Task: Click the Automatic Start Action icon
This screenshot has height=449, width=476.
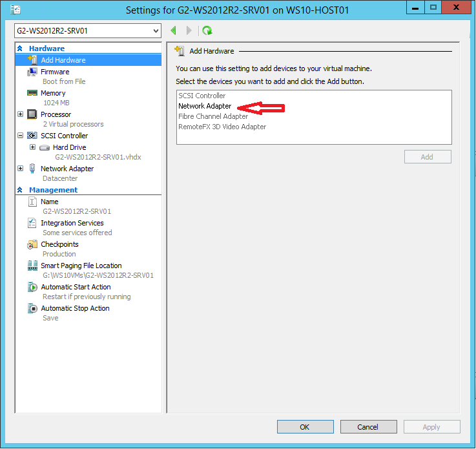Action: (32, 287)
